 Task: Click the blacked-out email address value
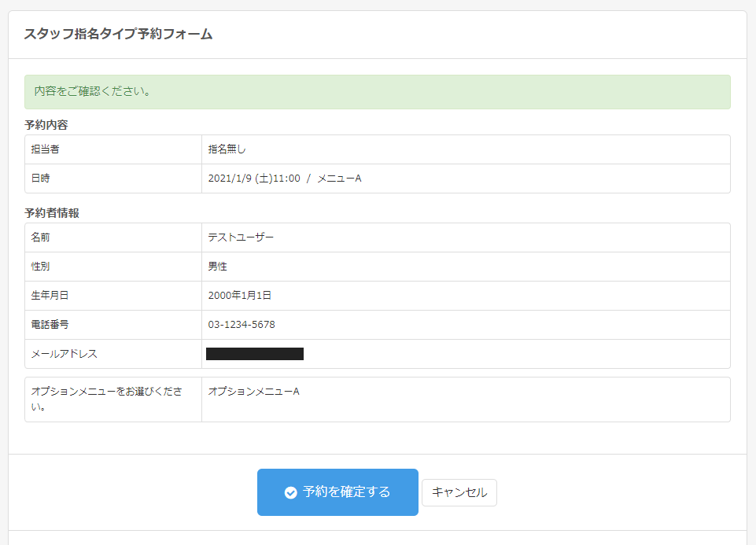point(255,354)
